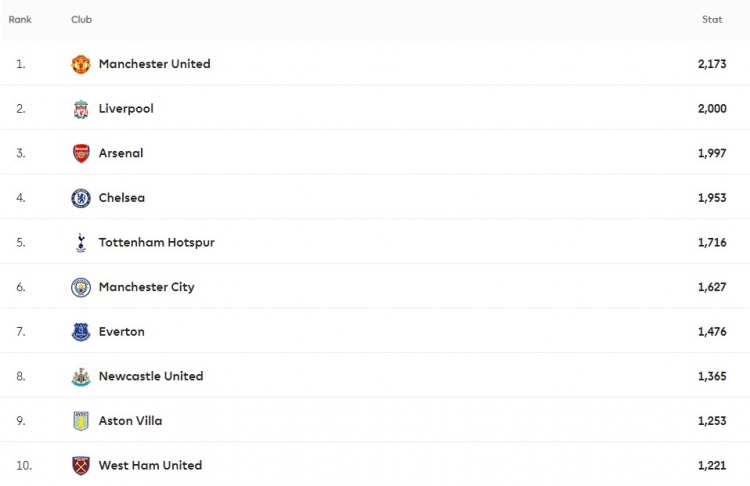Screen dimensions: 750x486
Task: Select the West Ham United crest
Action: tap(81, 465)
